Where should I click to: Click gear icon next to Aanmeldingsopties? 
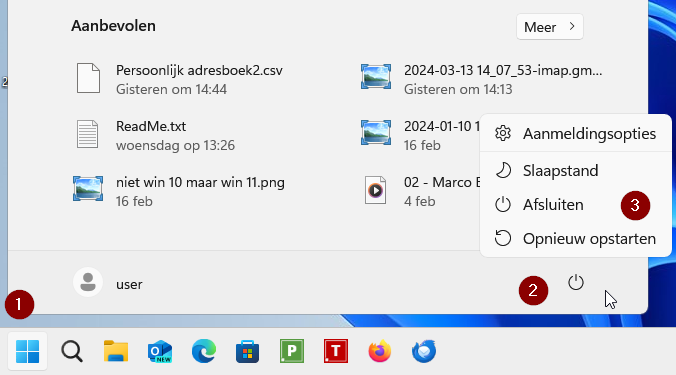click(503, 133)
